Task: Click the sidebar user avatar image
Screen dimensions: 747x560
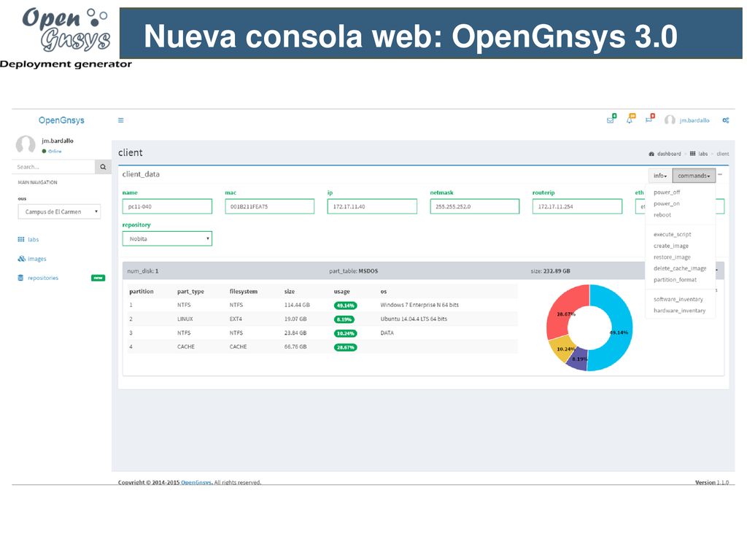Action: [26, 144]
